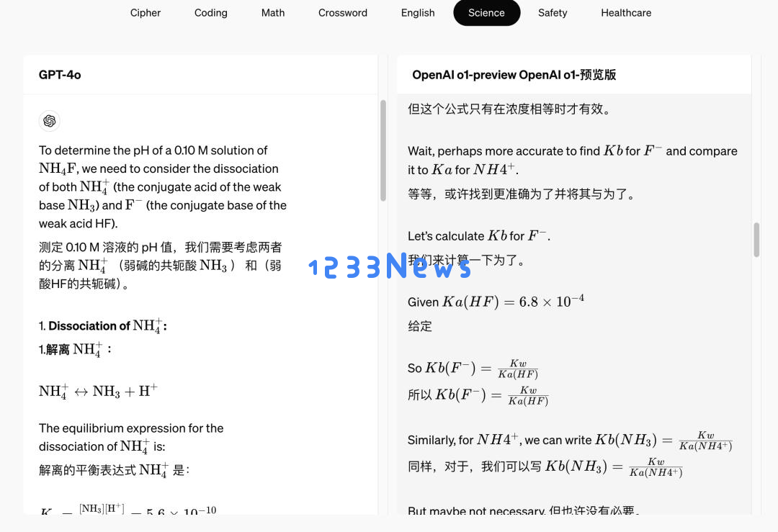Click '同样，对于，我们可以写' formula line

(x=545, y=466)
